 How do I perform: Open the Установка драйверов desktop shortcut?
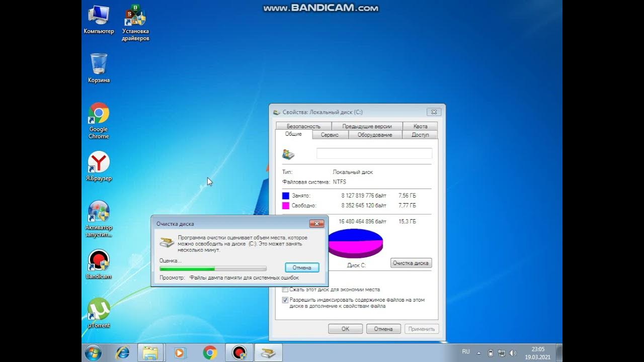pyautogui.click(x=135, y=22)
